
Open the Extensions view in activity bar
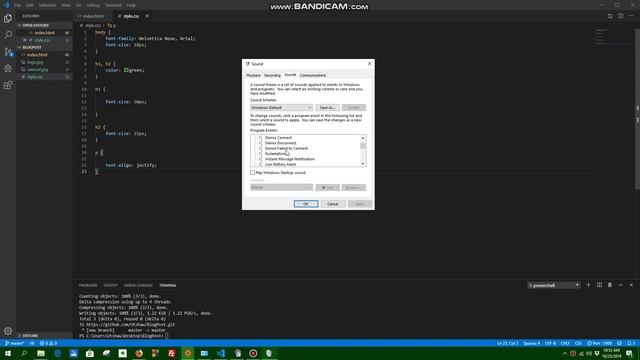pos(8,85)
